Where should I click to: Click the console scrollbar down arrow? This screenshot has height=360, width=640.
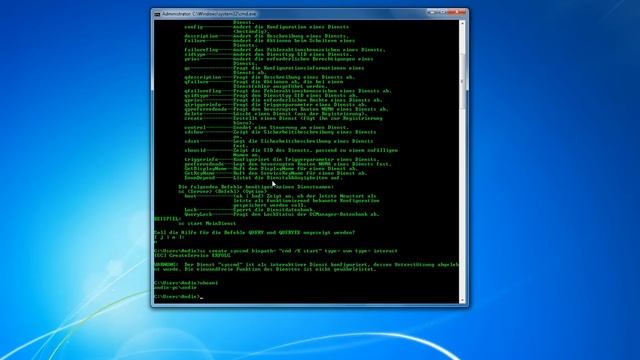click(x=462, y=300)
